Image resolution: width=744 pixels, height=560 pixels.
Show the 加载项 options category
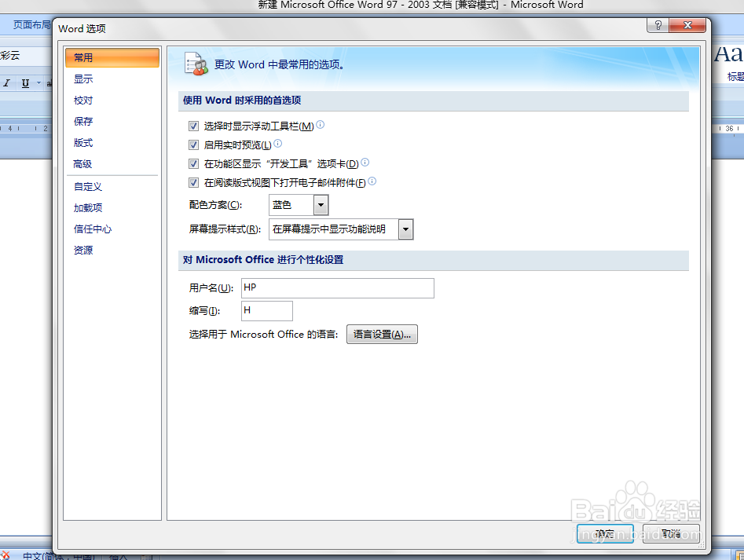coord(88,207)
